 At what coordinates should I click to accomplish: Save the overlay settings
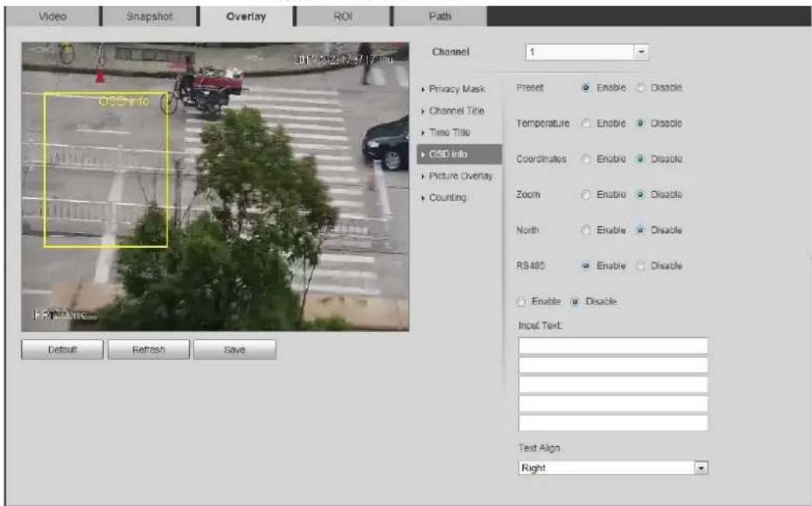point(235,350)
